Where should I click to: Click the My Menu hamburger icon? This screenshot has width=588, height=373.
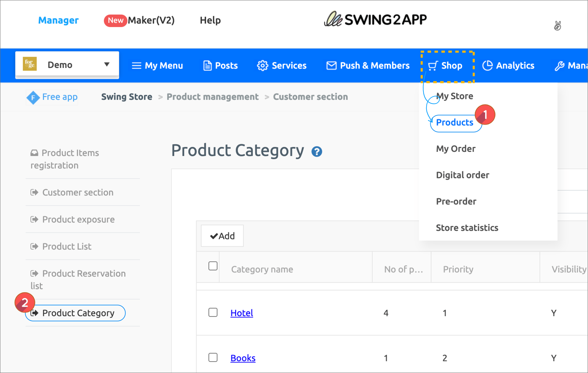(136, 66)
